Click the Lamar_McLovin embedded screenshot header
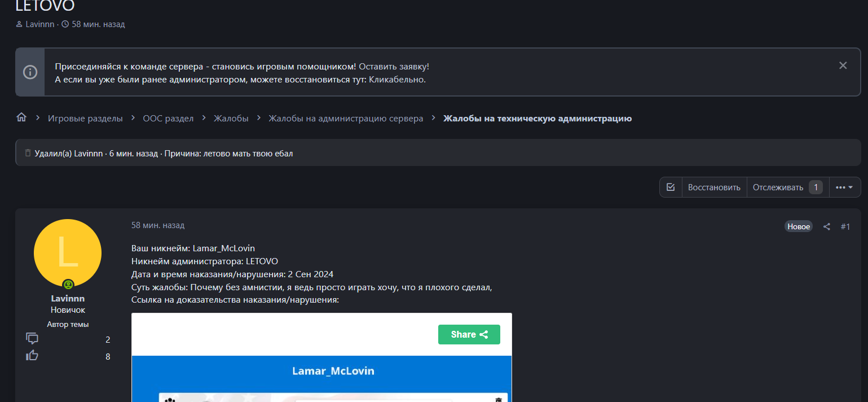This screenshot has height=402, width=868. click(x=333, y=371)
